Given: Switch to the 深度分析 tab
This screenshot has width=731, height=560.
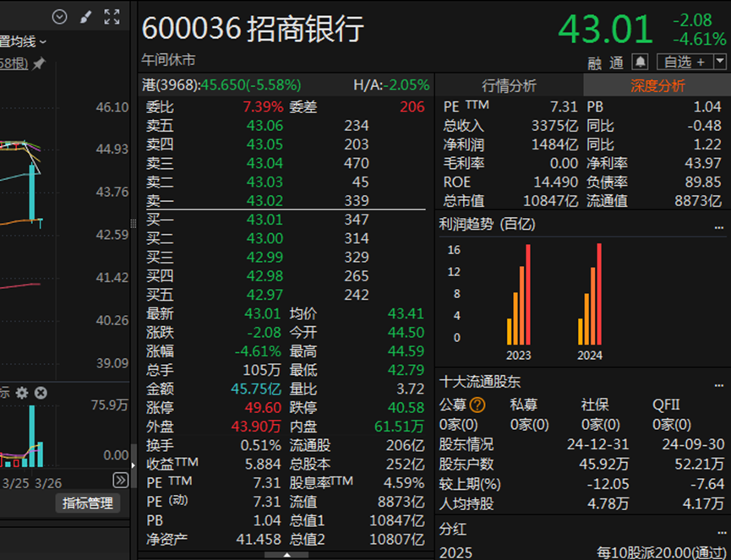Looking at the screenshot, I should (x=657, y=85).
